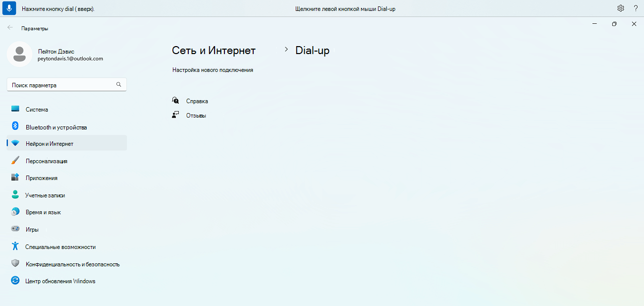This screenshot has width=644, height=306.
Task: Close the Параметры window
Action: click(634, 23)
